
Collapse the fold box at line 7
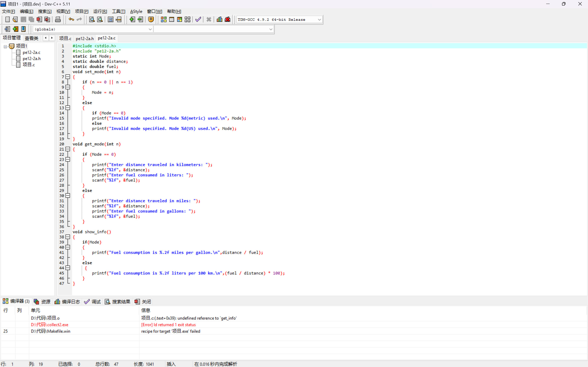coord(68,77)
